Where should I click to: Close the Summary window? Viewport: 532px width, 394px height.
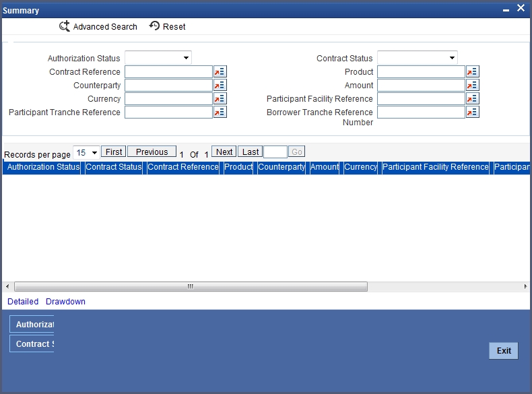click(x=521, y=8)
